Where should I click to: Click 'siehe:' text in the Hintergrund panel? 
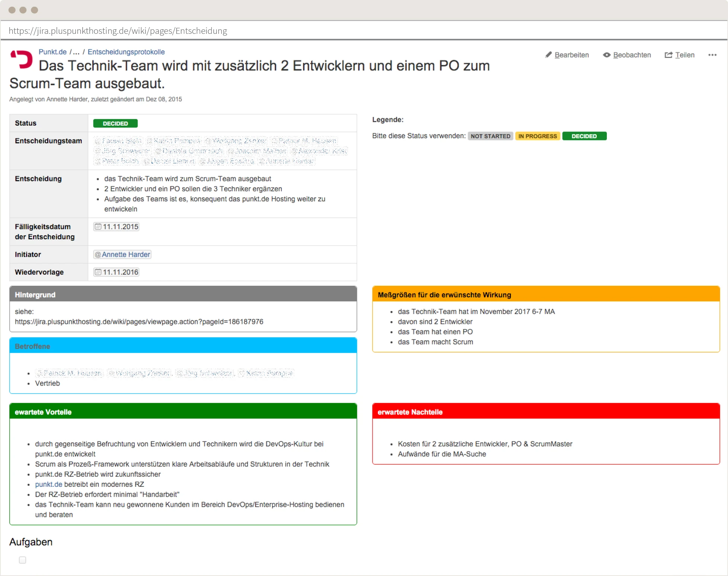24,312
